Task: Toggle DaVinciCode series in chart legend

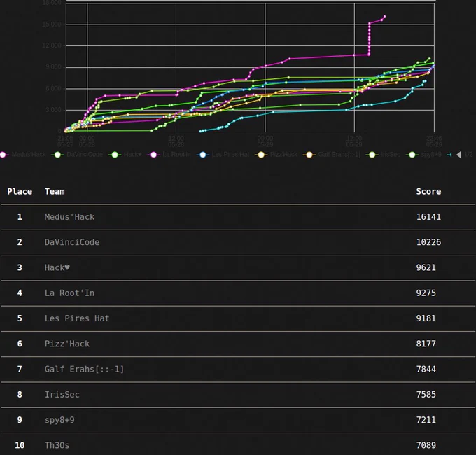Action: [78, 155]
